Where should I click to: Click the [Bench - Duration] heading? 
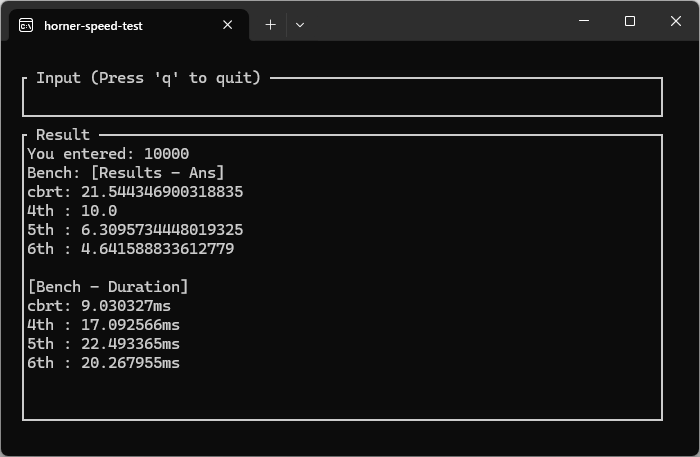pyautogui.click(x=108, y=287)
